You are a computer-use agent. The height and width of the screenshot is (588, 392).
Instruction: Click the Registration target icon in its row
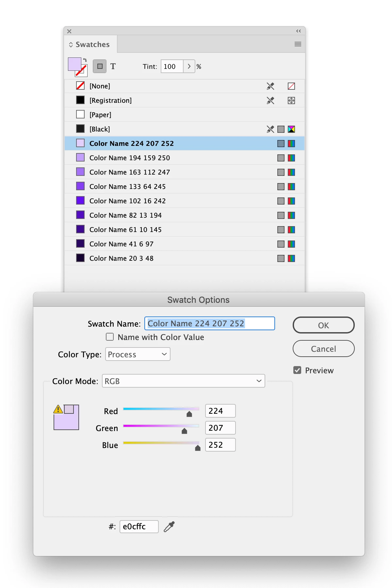click(x=291, y=101)
